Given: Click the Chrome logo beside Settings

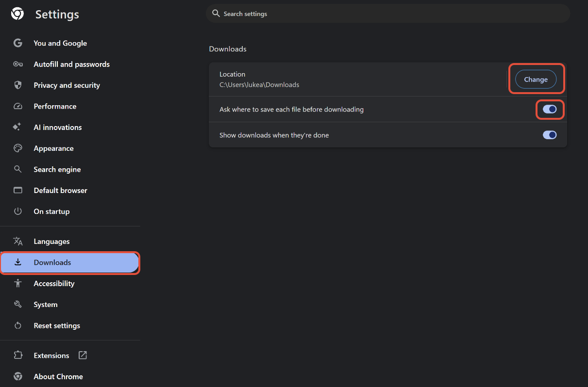Looking at the screenshot, I should (x=17, y=14).
